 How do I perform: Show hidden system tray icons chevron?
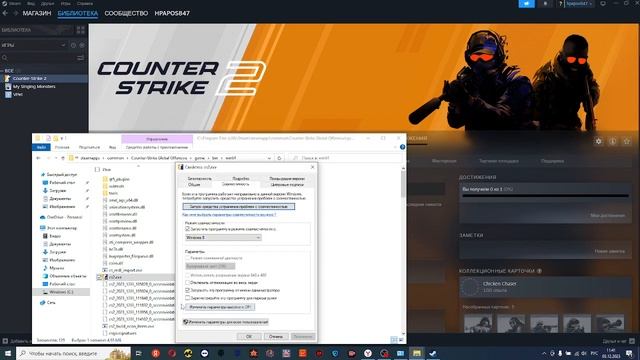click(544, 353)
